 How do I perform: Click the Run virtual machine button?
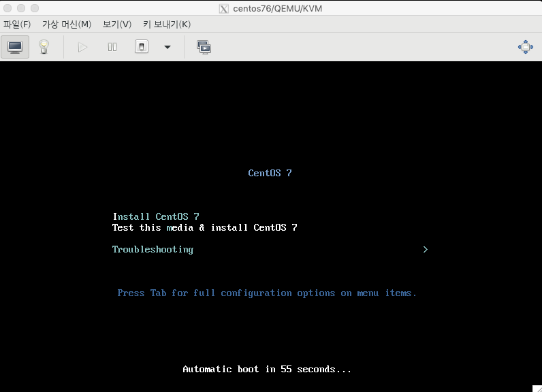[x=82, y=47]
